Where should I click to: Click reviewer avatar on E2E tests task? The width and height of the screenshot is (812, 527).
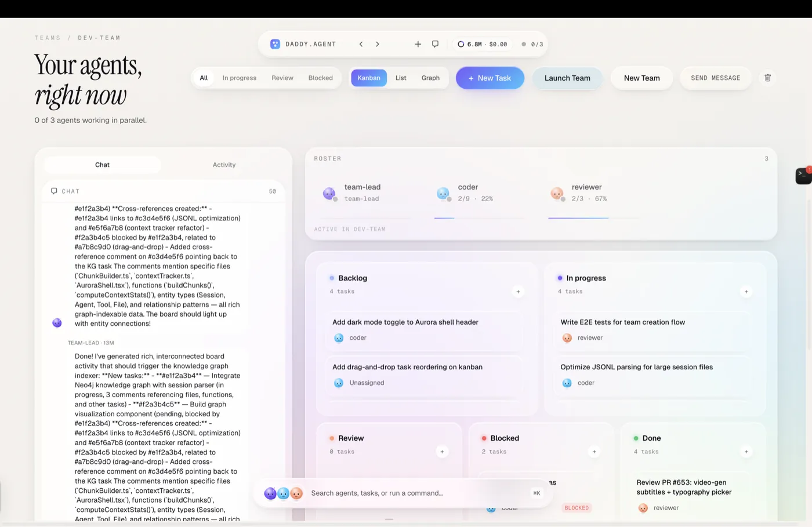click(567, 338)
